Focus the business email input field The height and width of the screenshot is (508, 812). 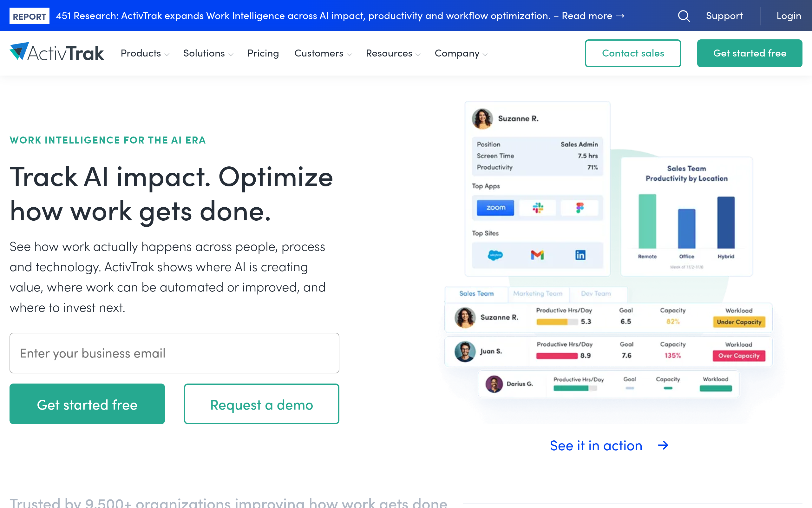174,353
